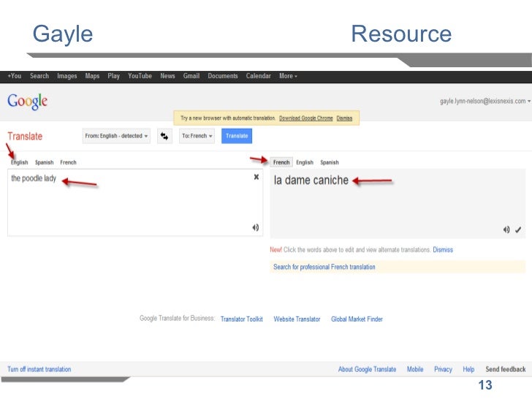The height and width of the screenshot is (399, 532).
Task: Click the Download Google Chrome link
Action: click(x=305, y=118)
